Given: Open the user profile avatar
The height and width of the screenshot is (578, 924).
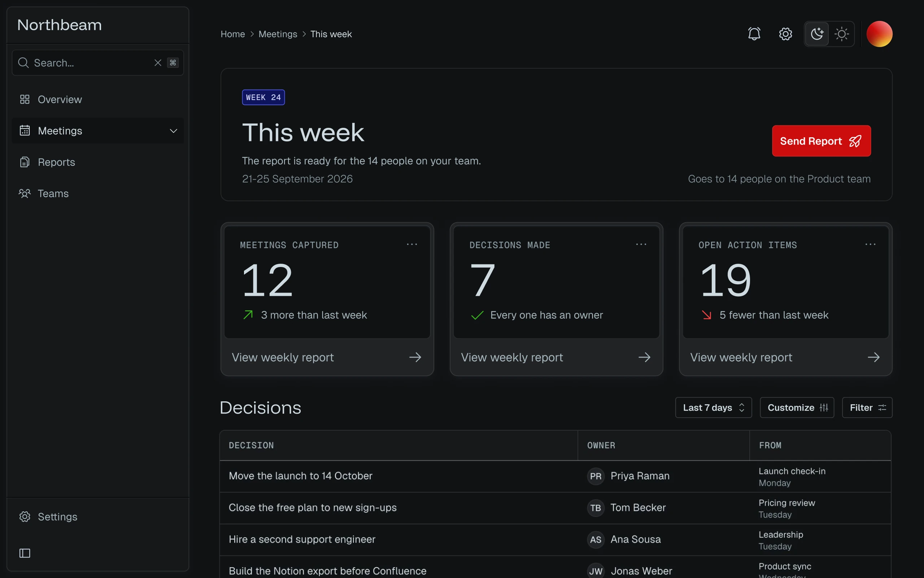Looking at the screenshot, I should point(879,34).
